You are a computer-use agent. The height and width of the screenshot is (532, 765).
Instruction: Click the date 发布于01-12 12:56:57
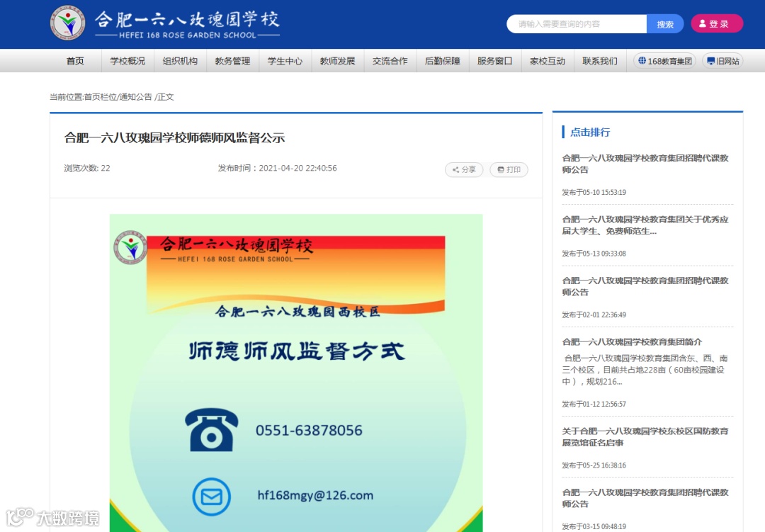point(594,404)
